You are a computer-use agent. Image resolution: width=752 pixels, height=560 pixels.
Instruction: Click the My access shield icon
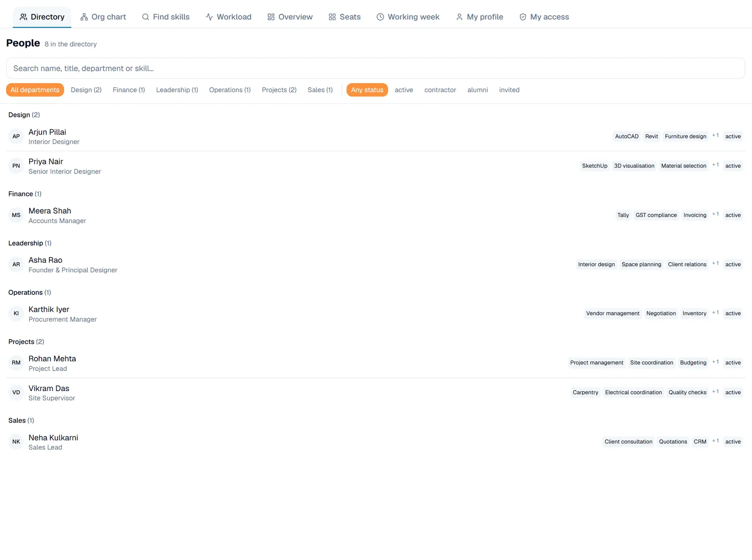coord(523,17)
